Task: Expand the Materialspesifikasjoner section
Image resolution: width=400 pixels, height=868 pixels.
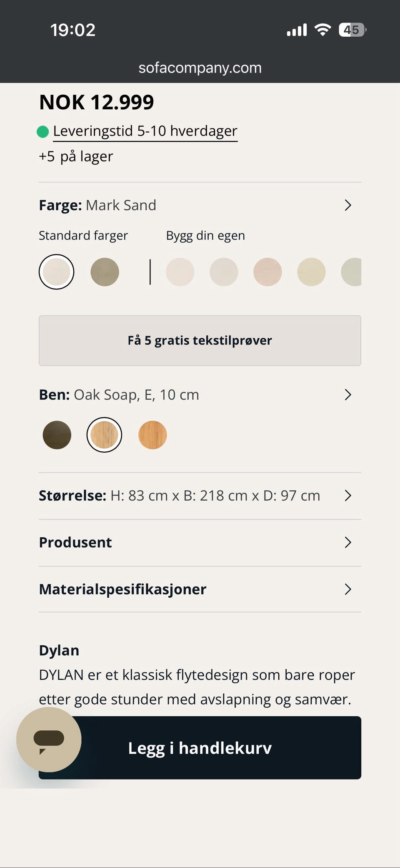Action: point(200,589)
